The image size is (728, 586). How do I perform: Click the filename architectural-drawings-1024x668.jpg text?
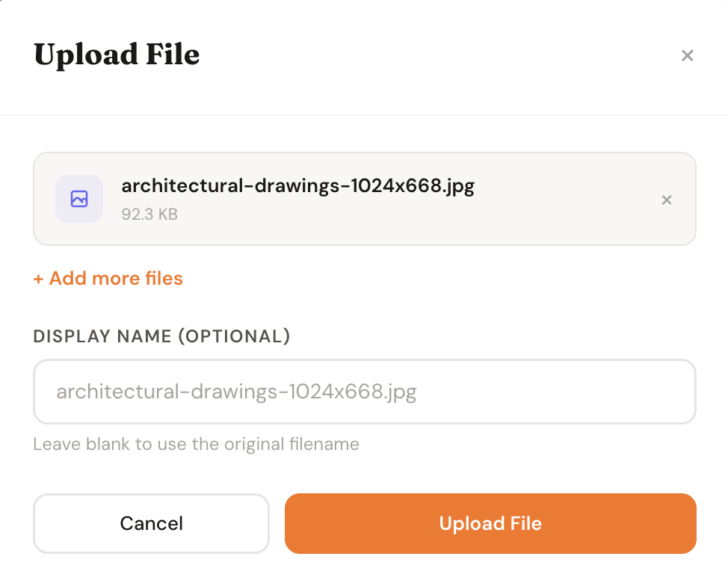click(298, 185)
